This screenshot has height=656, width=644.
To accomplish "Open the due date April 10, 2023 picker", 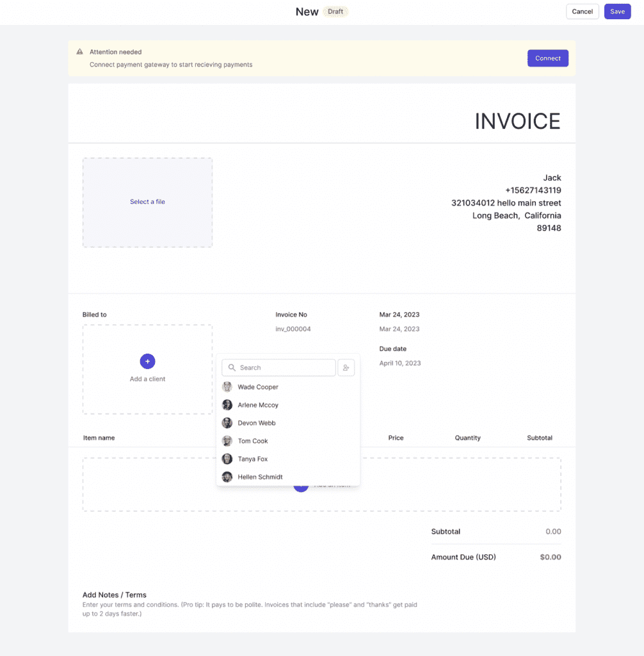I will click(400, 363).
